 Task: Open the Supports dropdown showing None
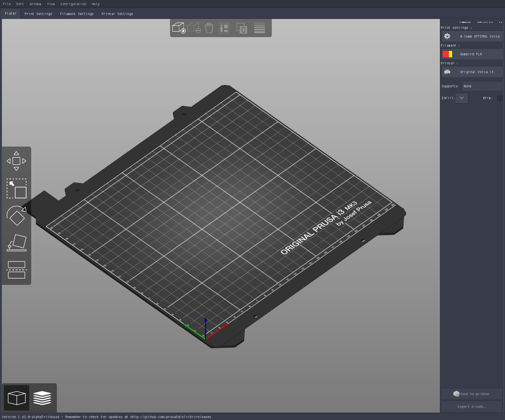coord(482,86)
